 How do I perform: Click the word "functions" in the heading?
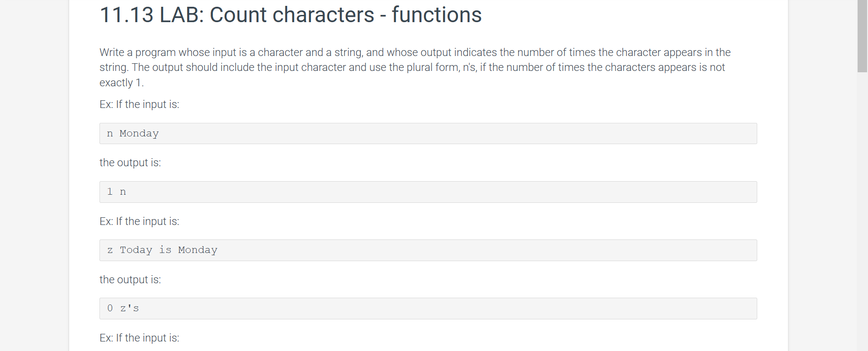click(436, 14)
